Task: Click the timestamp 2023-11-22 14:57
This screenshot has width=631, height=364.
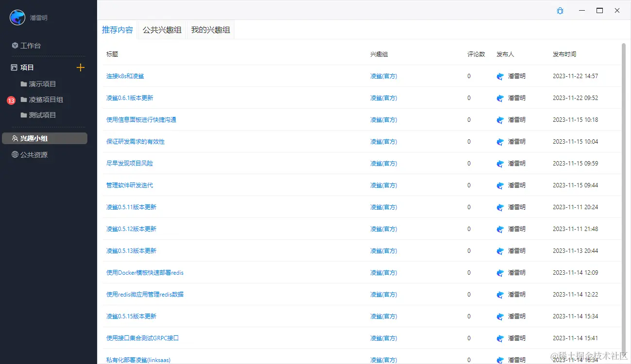Action: pos(576,76)
